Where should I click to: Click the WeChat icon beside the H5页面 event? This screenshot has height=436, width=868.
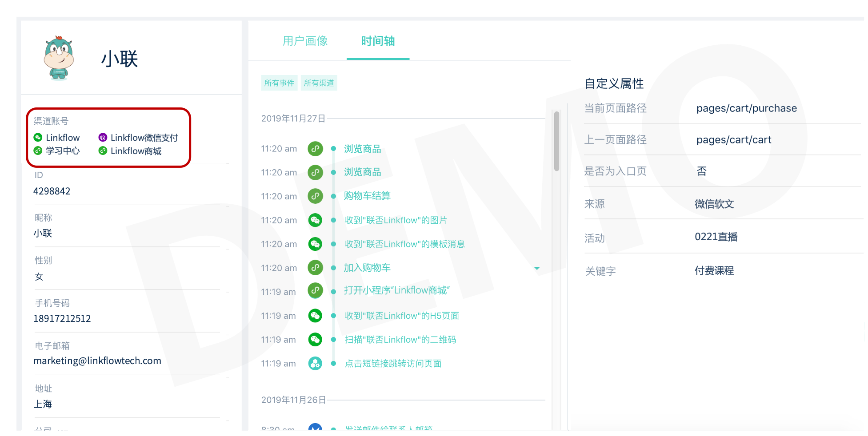[x=315, y=316]
